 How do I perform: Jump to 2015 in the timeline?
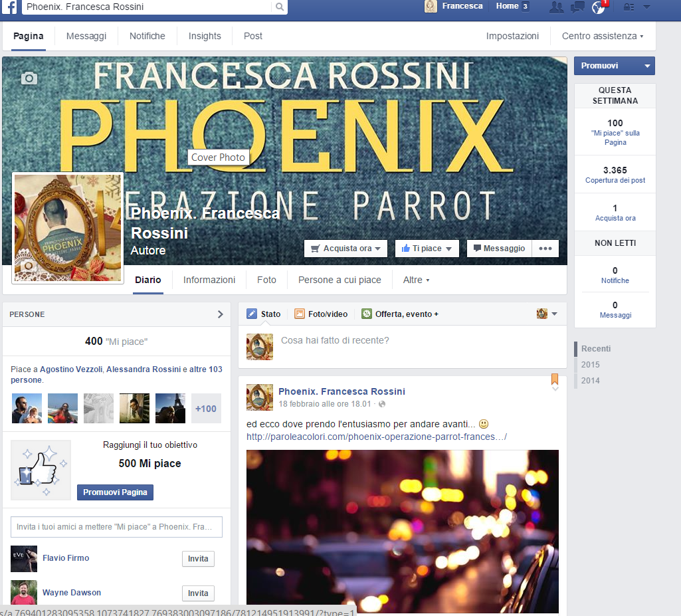(590, 364)
